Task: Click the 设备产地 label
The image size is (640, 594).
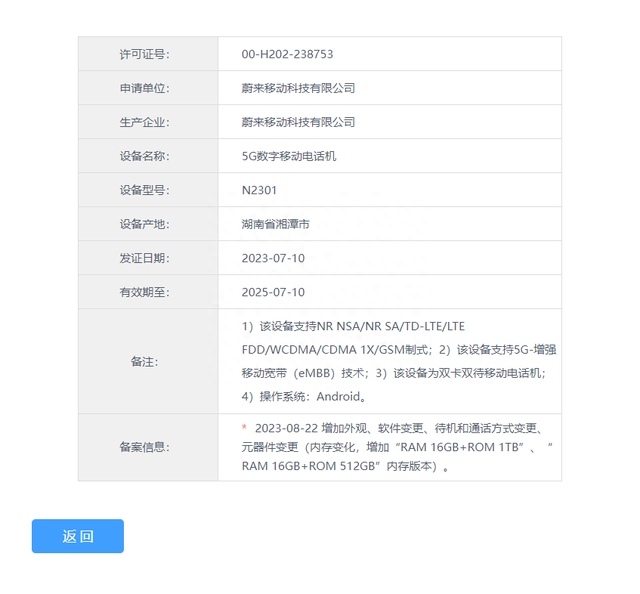Action: pos(144,224)
